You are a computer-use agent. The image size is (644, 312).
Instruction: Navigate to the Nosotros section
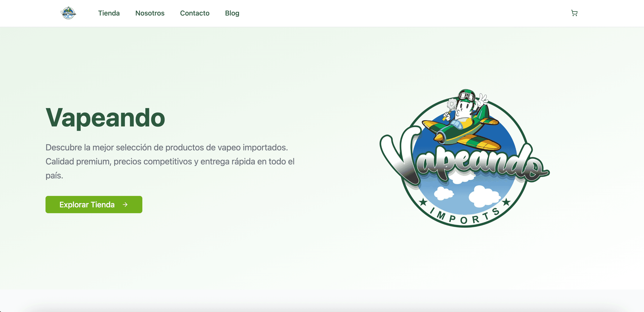tap(150, 13)
